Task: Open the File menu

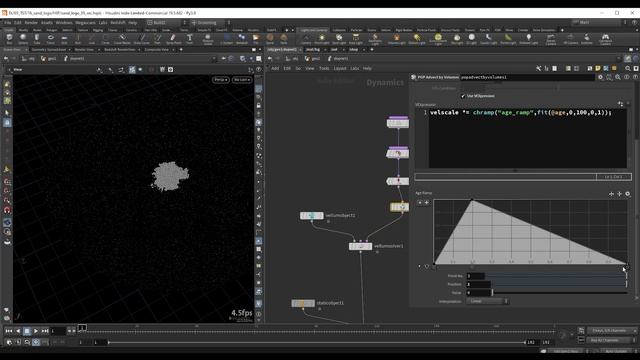Action: (8, 22)
